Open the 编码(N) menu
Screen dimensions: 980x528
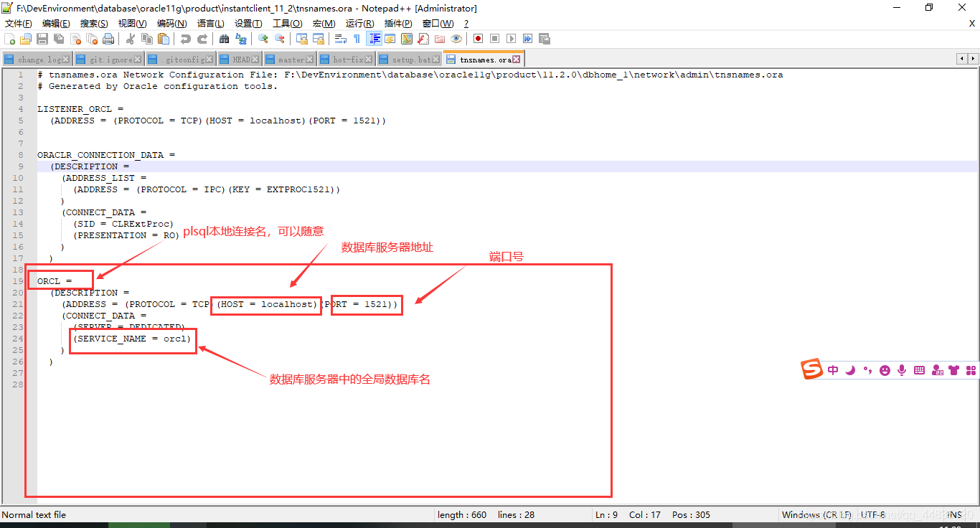click(x=171, y=24)
